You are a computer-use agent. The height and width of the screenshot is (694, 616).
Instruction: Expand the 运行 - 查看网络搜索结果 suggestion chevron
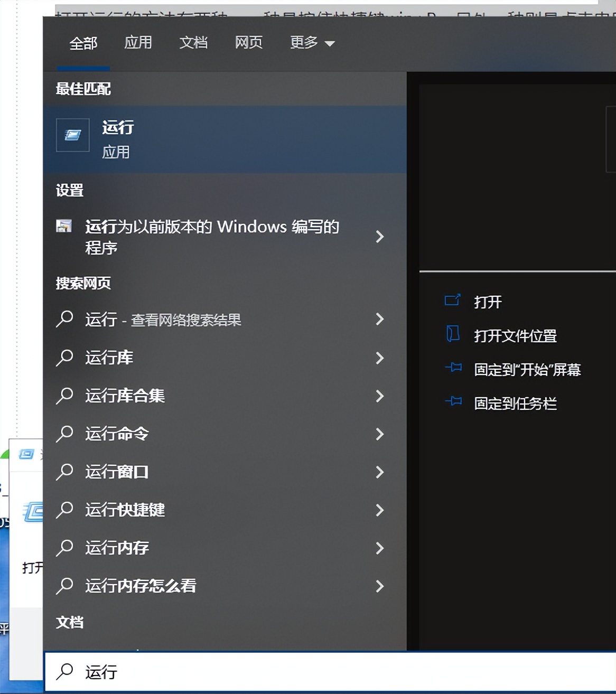379,320
